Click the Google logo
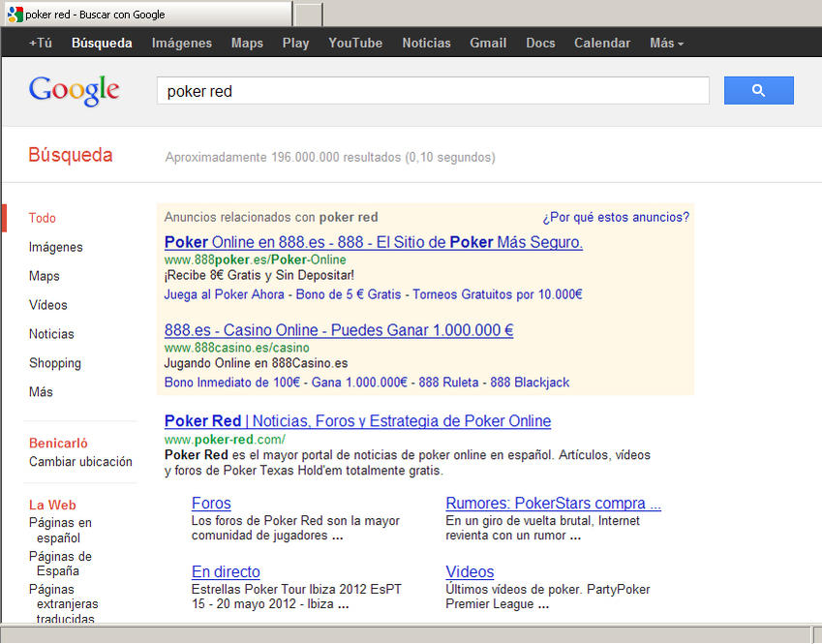Viewport: 822px width, 644px height. click(74, 90)
